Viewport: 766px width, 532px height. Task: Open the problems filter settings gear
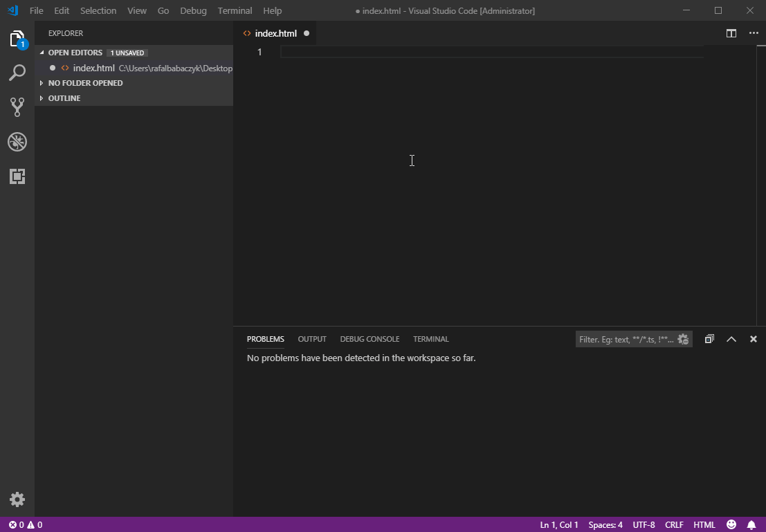(x=683, y=339)
